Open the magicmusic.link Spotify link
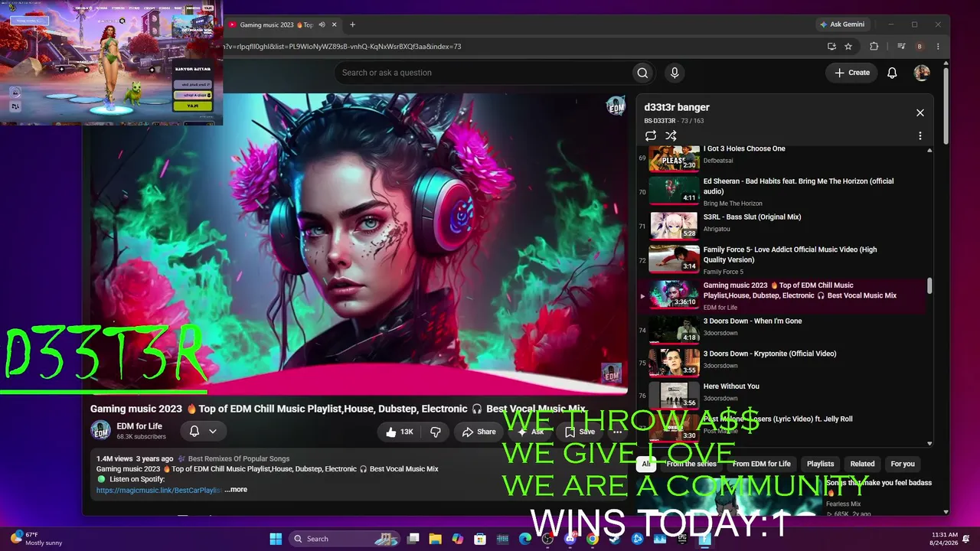This screenshot has width=980, height=551. [x=158, y=490]
